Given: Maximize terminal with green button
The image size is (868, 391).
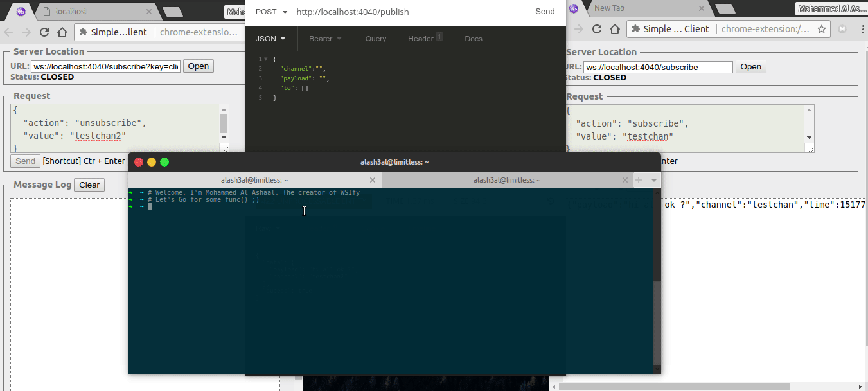Looking at the screenshot, I should [x=164, y=162].
